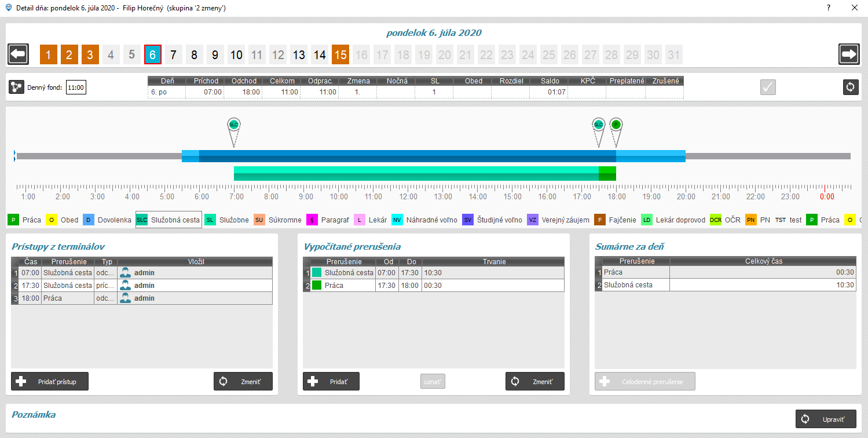Click the Celkový čas column header
Image resolution: width=868 pixels, height=438 pixels.
tap(763, 262)
